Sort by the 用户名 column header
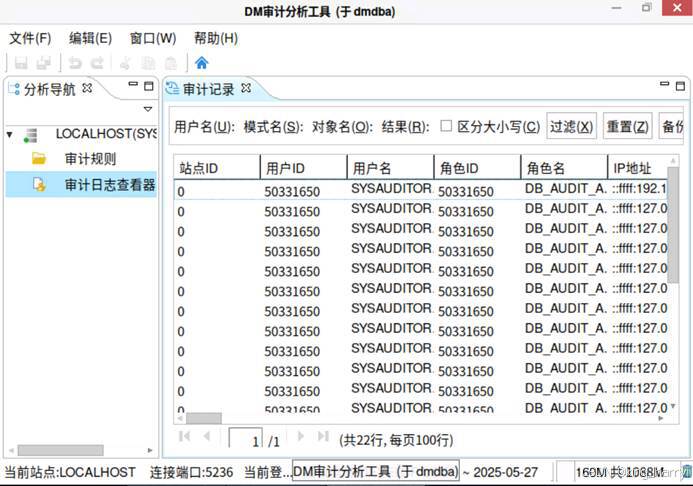The width and height of the screenshot is (693, 486). click(x=390, y=167)
